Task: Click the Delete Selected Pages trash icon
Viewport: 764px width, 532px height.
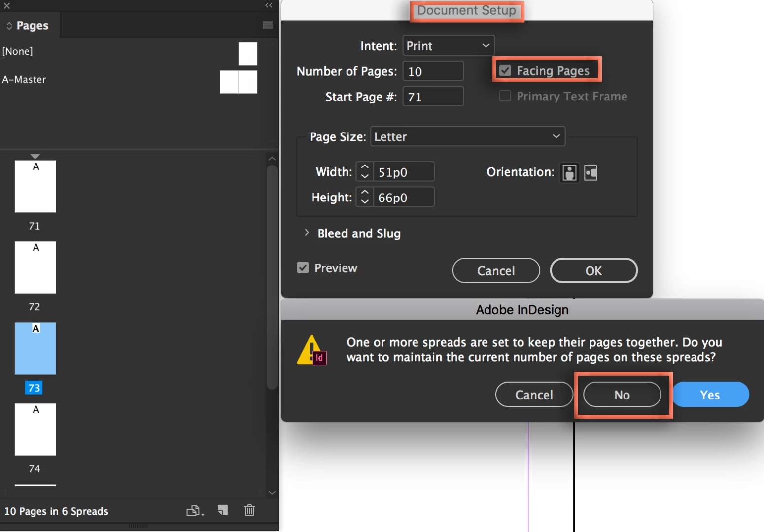Action: point(249,510)
